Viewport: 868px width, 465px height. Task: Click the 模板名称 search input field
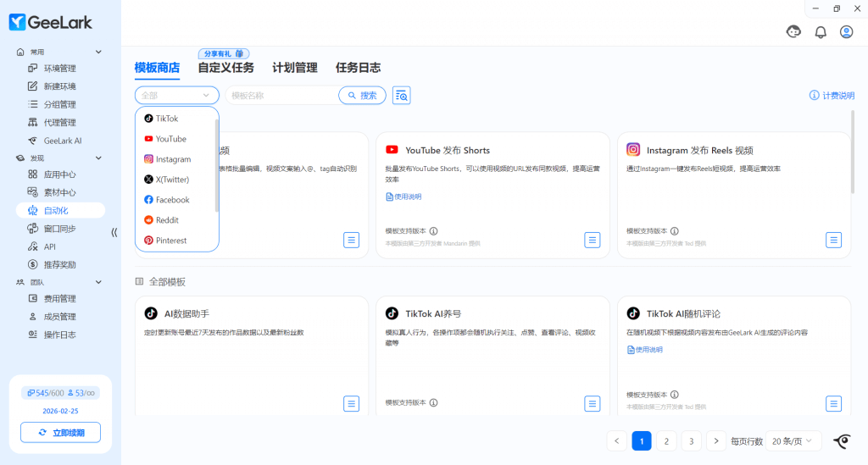coord(280,96)
